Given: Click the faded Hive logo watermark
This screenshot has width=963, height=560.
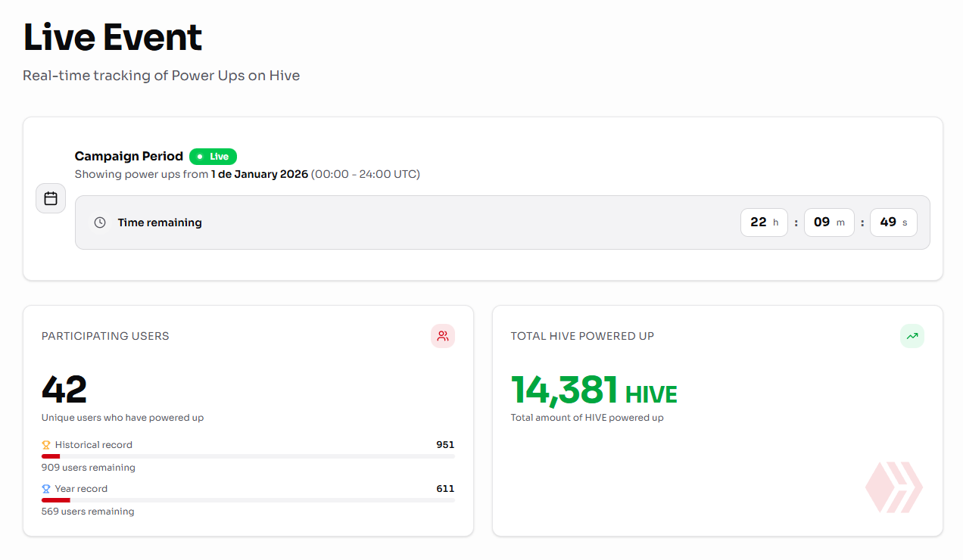Looking at the screenshot, I should (894, 487).
